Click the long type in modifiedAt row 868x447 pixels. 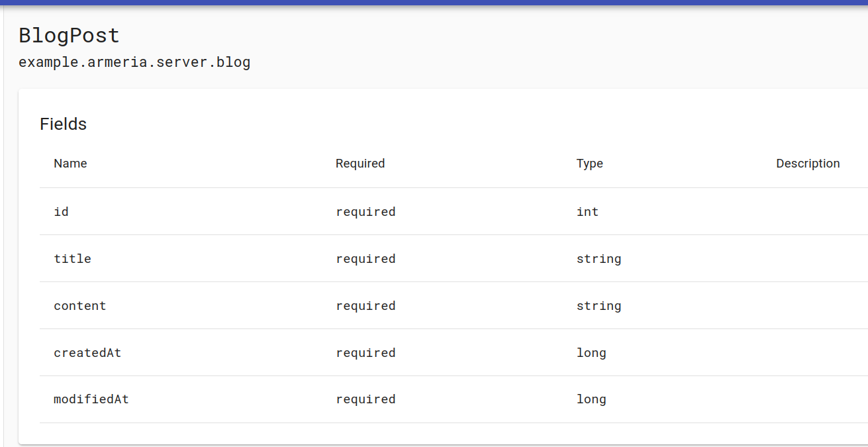591,399
